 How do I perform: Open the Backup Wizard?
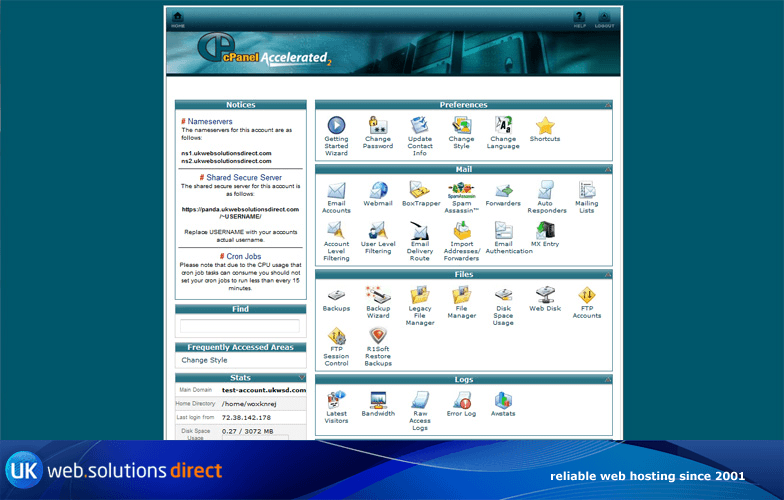coord(377,295)
